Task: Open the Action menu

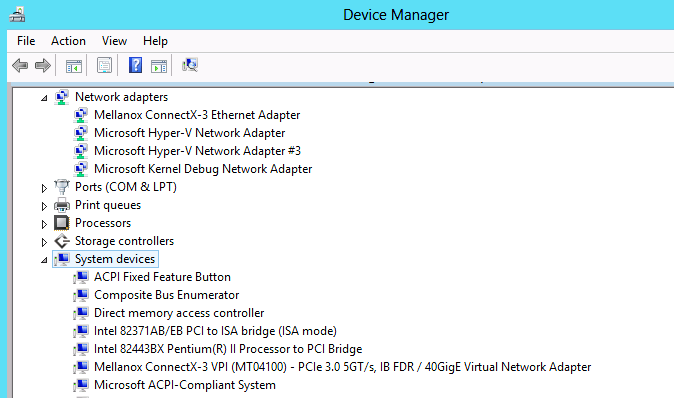Action: click(68, 41)
